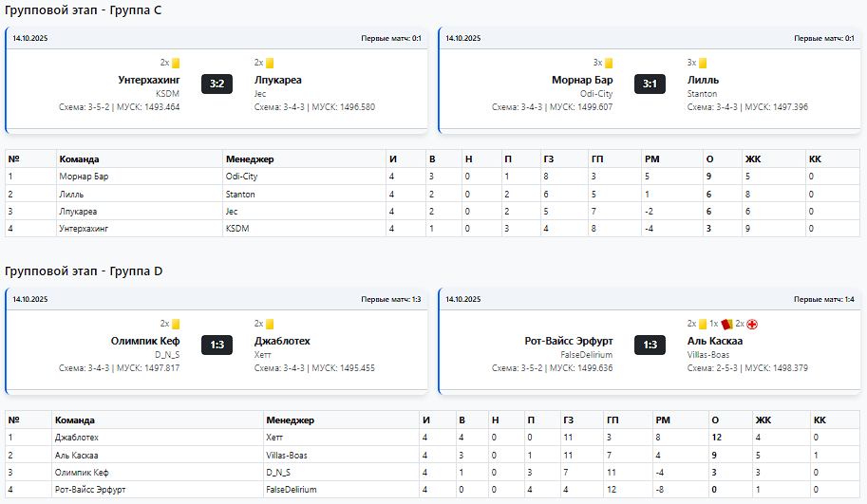This screenshot has width=867, height=504.
Task: Open the 1:3 score of Олимпик Кеф vs Джаблотех
Action: pyautogui.click(x=217, y=345)
